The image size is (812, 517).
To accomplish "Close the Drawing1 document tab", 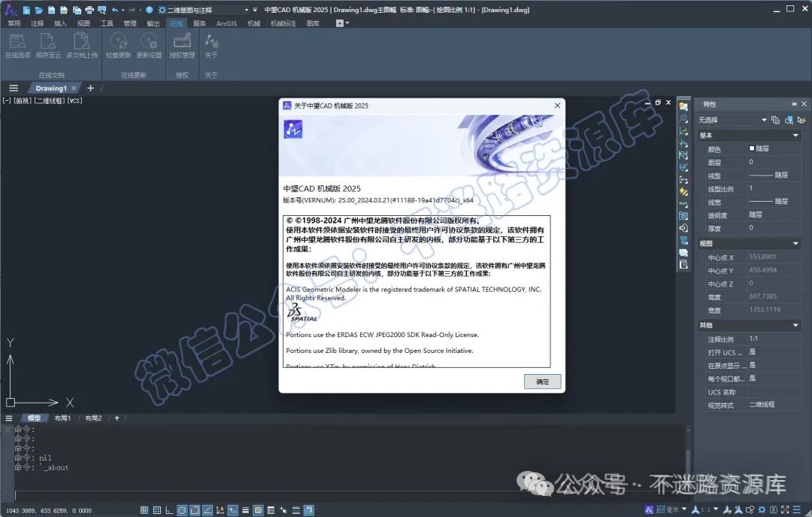I will pyautogui.click(x=74, y=88).
